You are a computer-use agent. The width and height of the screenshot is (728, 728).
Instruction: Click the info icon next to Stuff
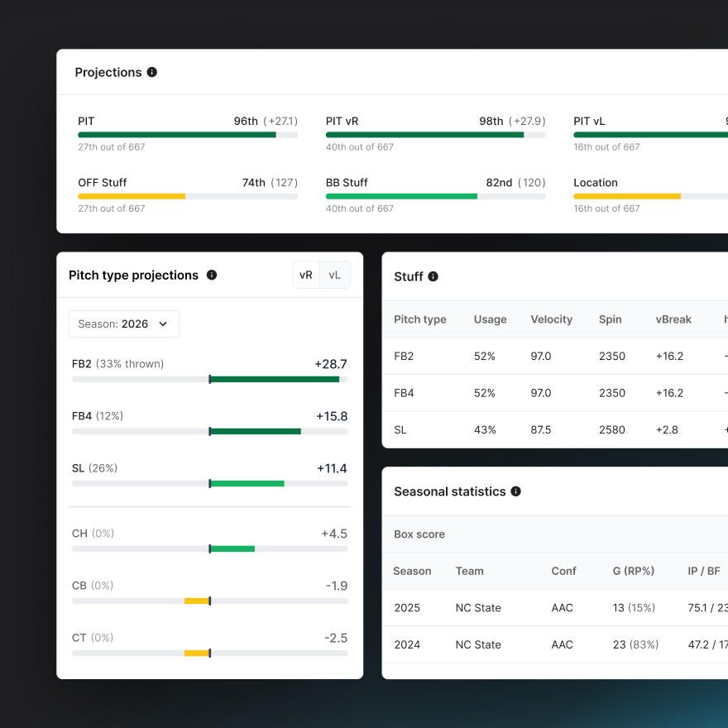coord(433,276)
